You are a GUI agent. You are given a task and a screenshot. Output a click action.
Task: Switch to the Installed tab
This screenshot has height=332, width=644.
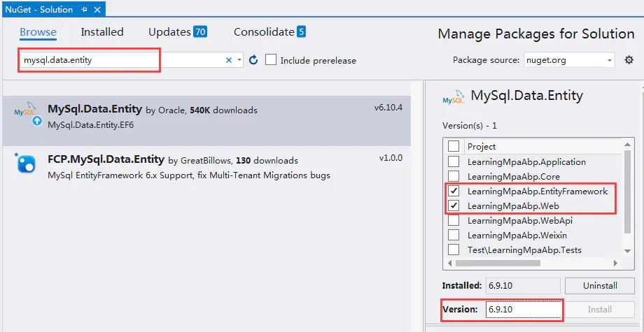click(x=102, y=32)
